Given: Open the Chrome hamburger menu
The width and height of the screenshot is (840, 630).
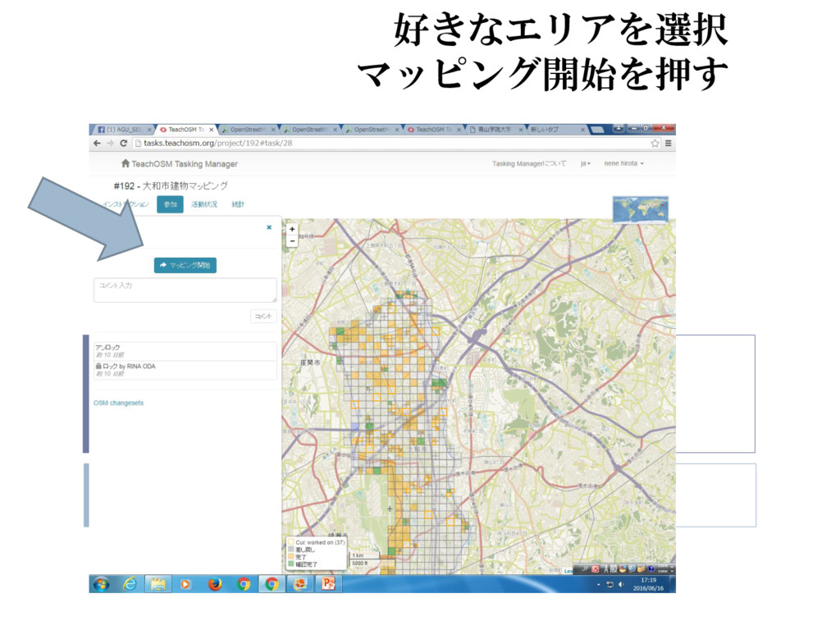Looking at the screenshot, I should 668,143.
